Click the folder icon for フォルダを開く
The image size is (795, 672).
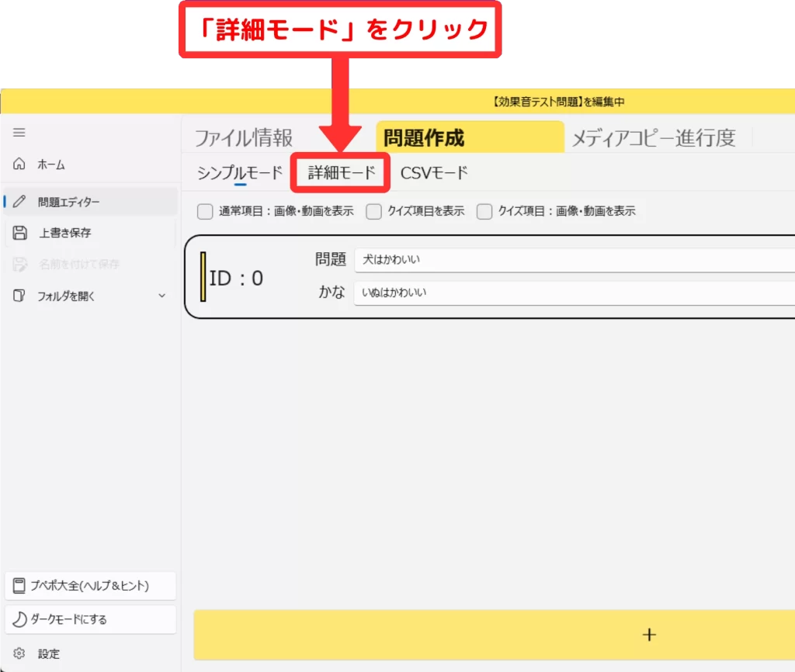[19, 296]
